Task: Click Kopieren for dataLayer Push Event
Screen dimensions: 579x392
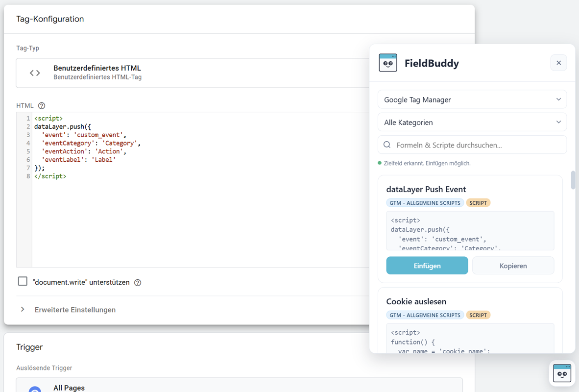Action: 513,266
